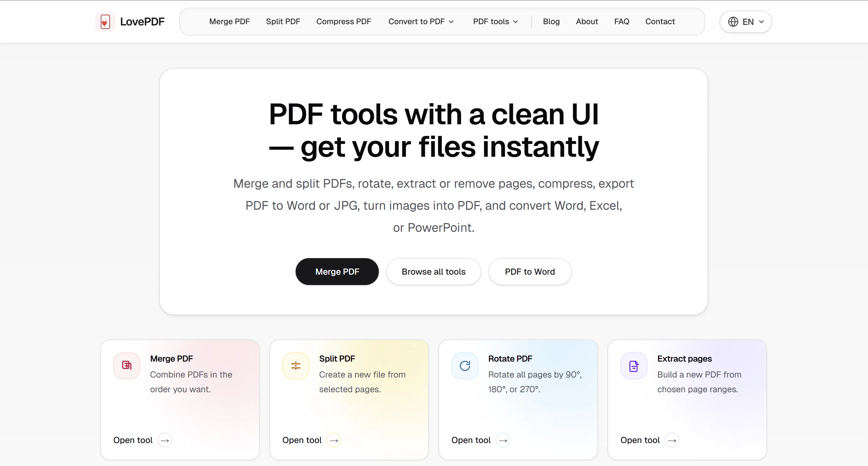Image resolution: width=868 pixels, height=466 pixels.
Task: Click the Extract pages card title
Action: 685,359
